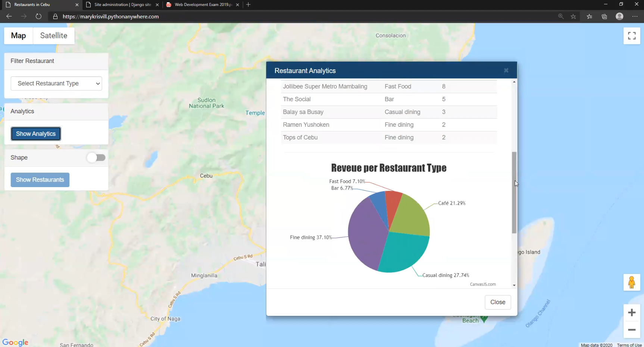Activate fullscreen map view icon
Screen dimensions: 644x347
coord(632,35)
